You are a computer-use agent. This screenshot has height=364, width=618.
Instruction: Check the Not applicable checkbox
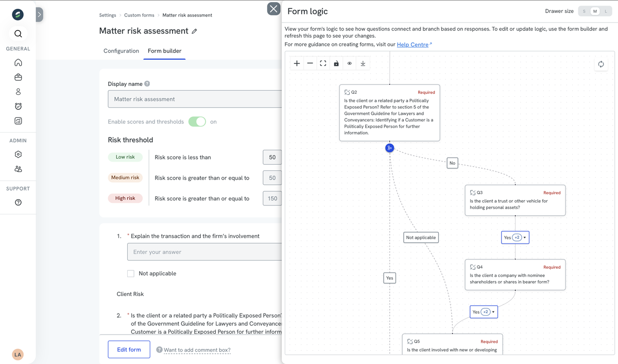coord(131,273)
